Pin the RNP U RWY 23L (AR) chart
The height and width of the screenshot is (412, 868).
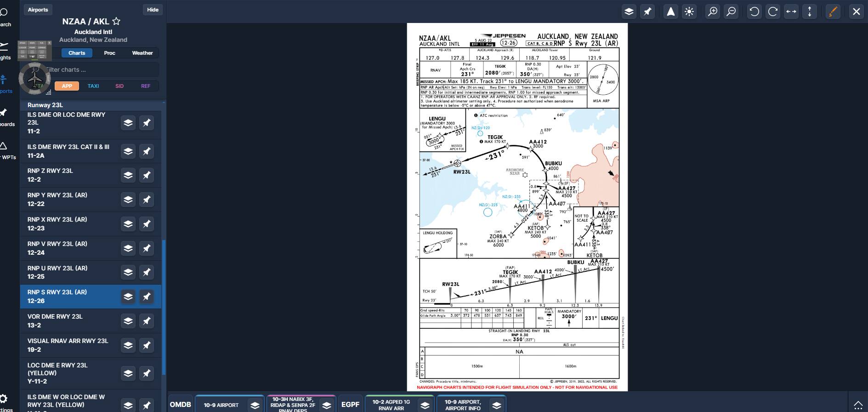coord(147,272)
